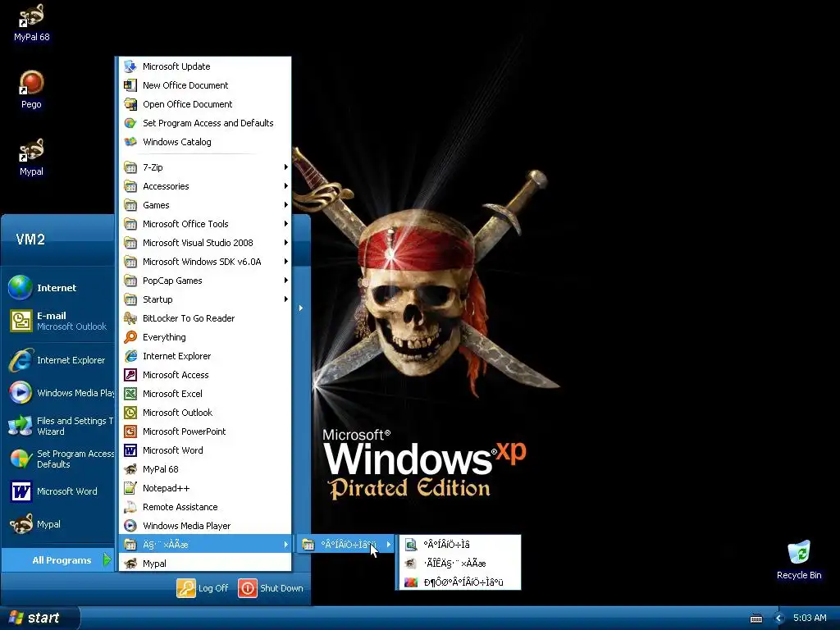Open the highlighted garbled folder in All Programs
The width and height of the screenshot is (840, 630).
pos(205,545)
